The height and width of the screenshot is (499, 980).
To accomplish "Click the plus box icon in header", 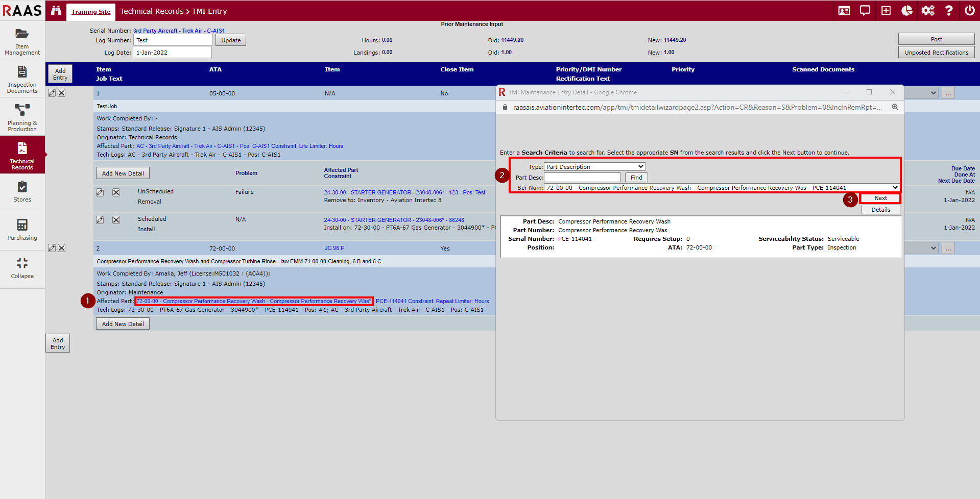I will [x=886, y=11].
